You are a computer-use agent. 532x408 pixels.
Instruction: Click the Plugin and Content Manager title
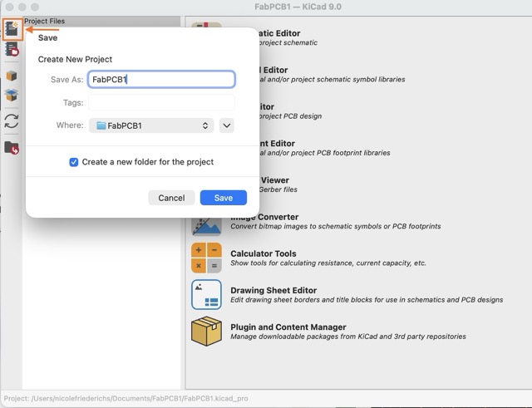tap(288, 327)
